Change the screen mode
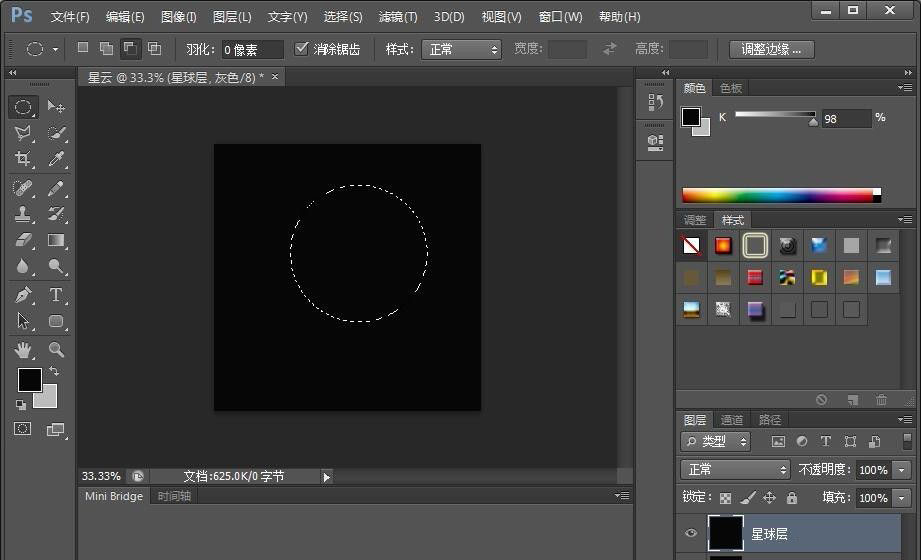The height and width of the screenshot is (560, 921). point(56,430)
